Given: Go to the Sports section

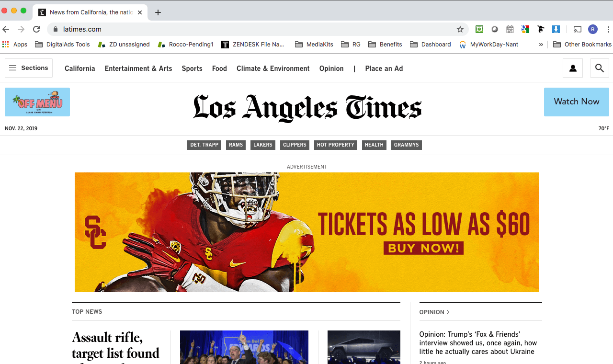Looking at the screenshot, I should click(192, 68).
